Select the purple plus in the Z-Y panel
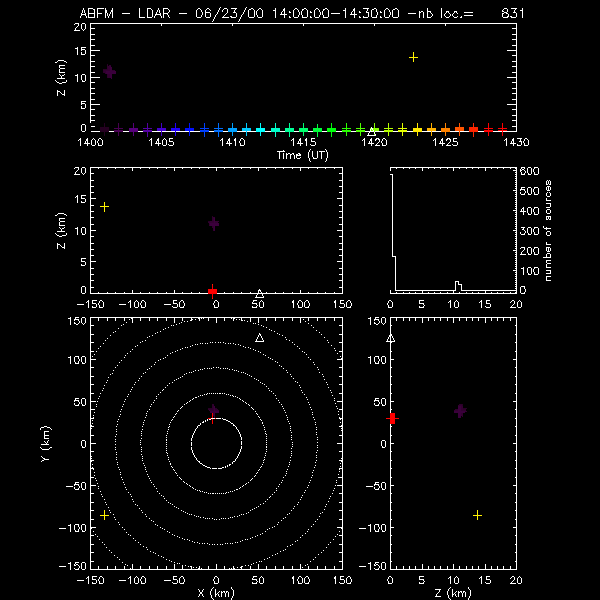The height and width of the screenshot is (600, 600). pos(460,411)
